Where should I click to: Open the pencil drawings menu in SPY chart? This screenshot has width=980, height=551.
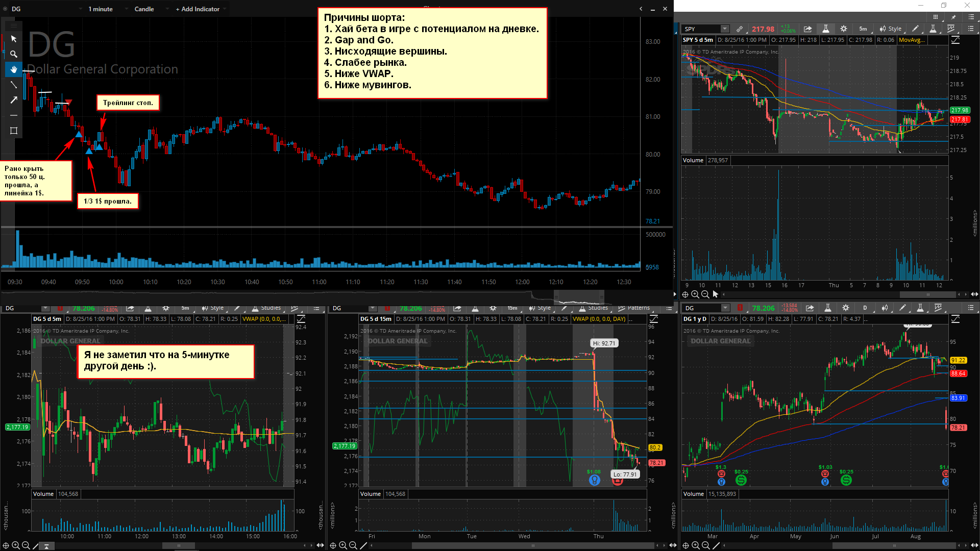pyautogui.click(x=915, y=29)
